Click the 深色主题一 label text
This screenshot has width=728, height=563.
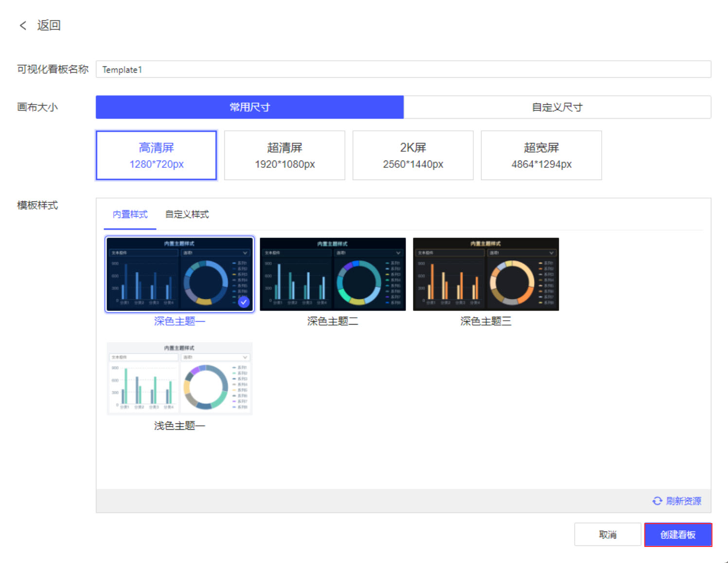click(x=180, y=321)
